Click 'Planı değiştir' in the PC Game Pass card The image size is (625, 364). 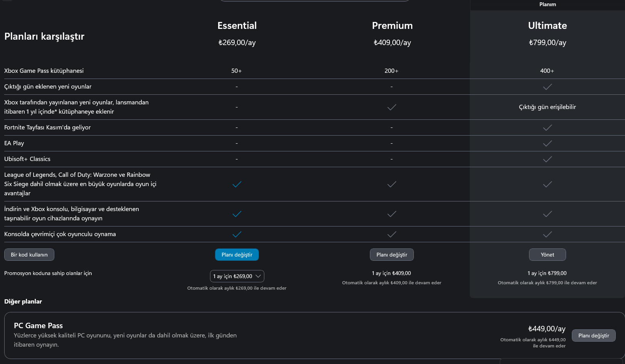coord(594,335)
